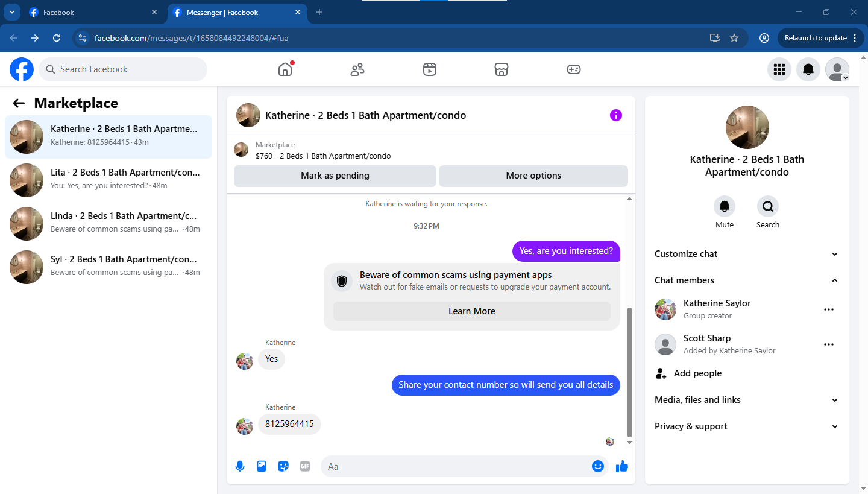Expand Customize chat section
This screenshot has height=494, width=868.
[x=747, y=254]
